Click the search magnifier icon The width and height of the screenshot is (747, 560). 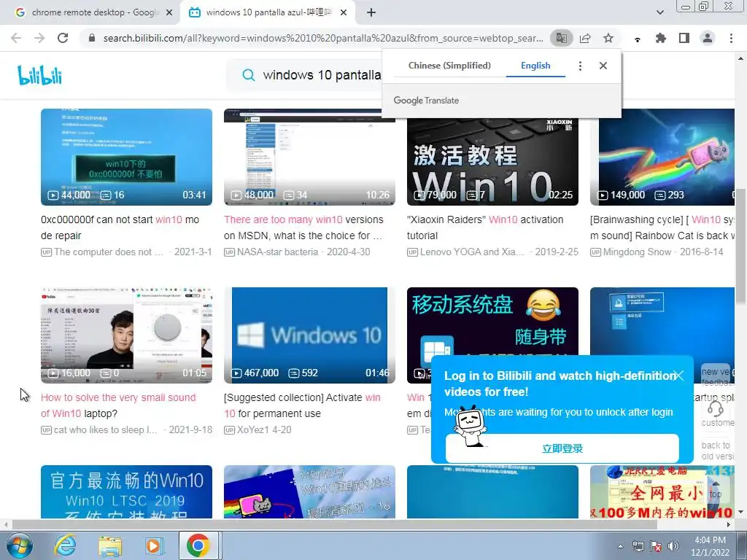tap(248, 75)
